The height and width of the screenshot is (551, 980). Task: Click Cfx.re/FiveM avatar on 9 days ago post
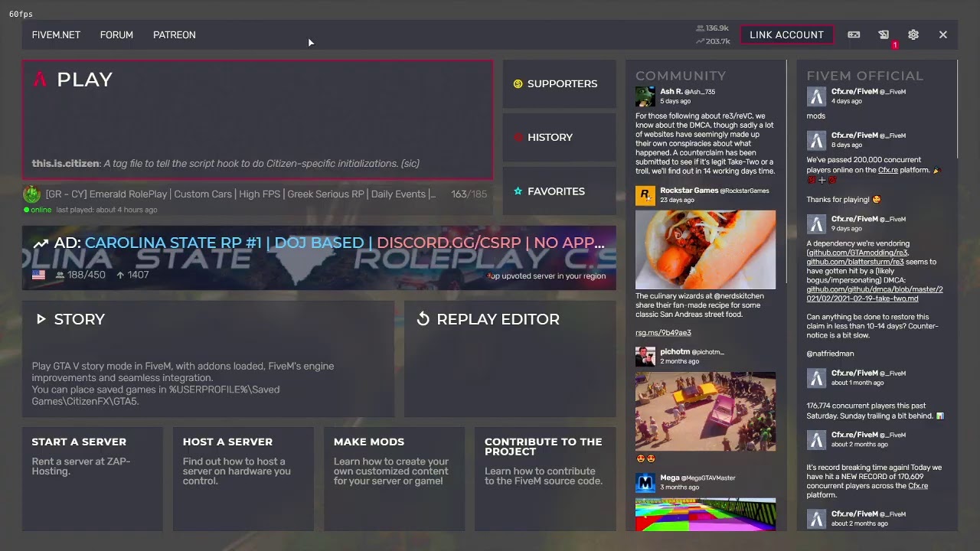(x=816, y=223)
